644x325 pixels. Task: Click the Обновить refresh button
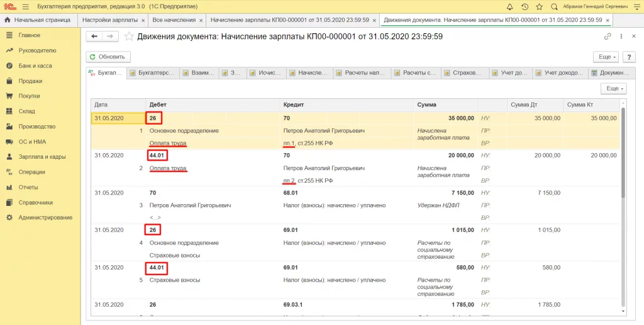108,57
